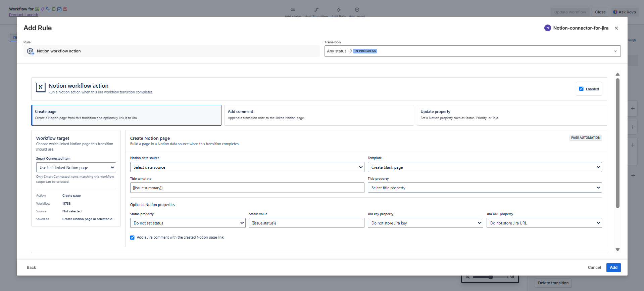This screenshot has height=291, width=644.
Task: Select the Update property action tab
Action: click(x=512, y=115)
